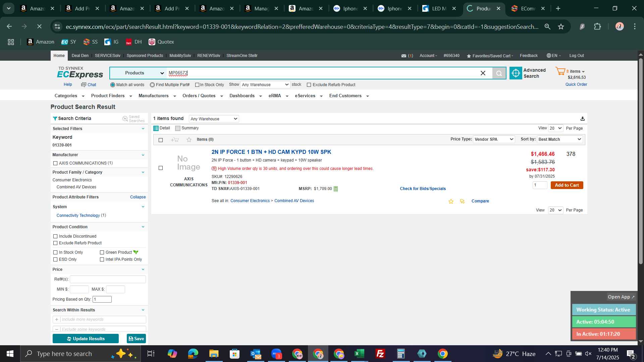
Task: Open Sort by Best Match dropdown
Action: click(559, 139)
